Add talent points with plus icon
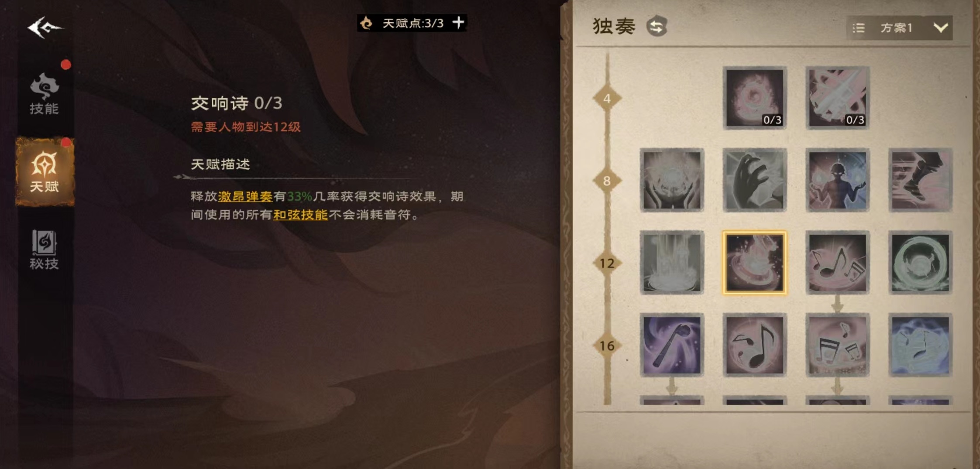This screenshot has height=469, width=980. 458,23
